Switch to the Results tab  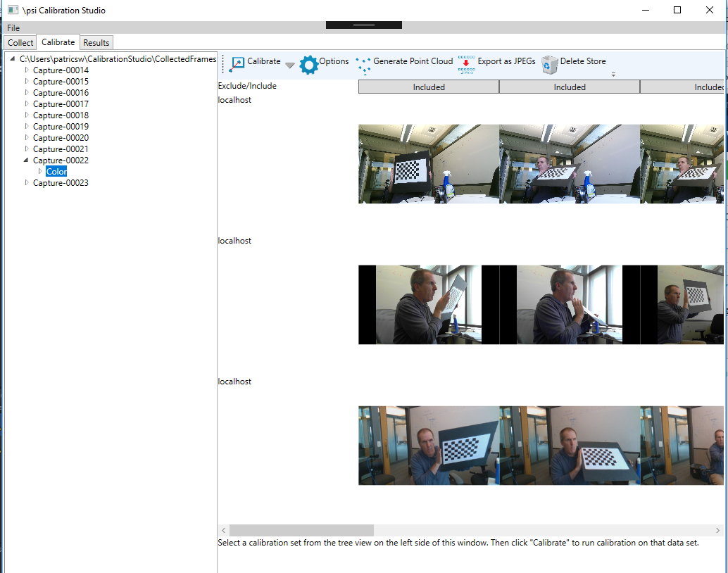coord(96,43)
